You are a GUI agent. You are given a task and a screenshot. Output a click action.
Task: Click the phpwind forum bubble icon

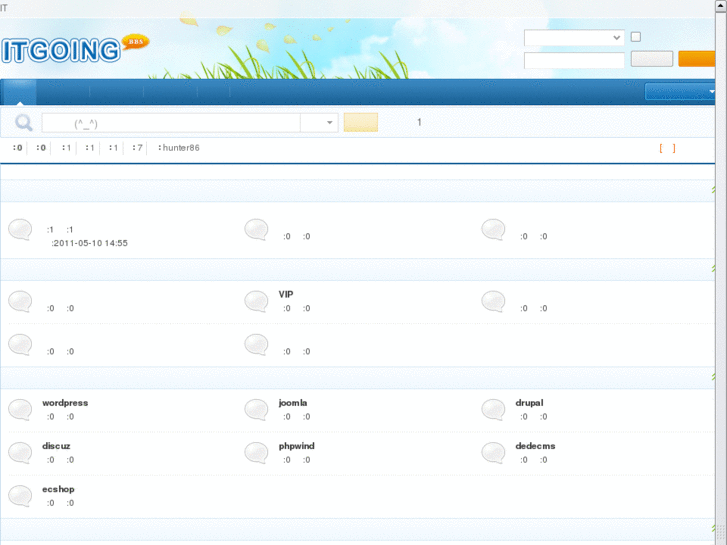(x=256, y=452)
